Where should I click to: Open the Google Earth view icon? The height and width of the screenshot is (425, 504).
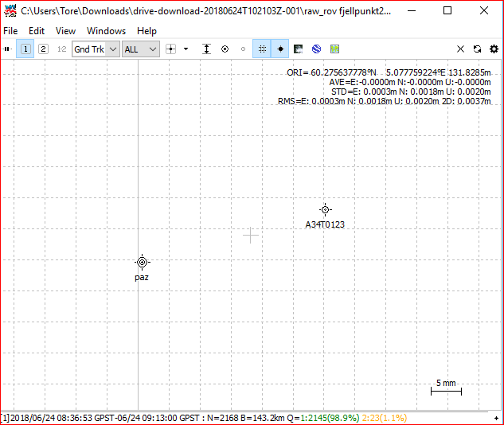[x=317, y=49]
